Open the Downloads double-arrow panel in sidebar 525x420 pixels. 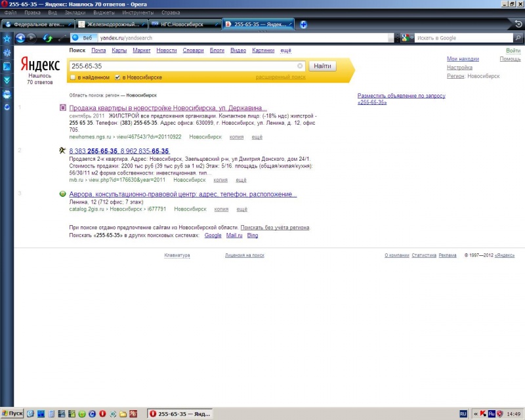coord(7,80)
